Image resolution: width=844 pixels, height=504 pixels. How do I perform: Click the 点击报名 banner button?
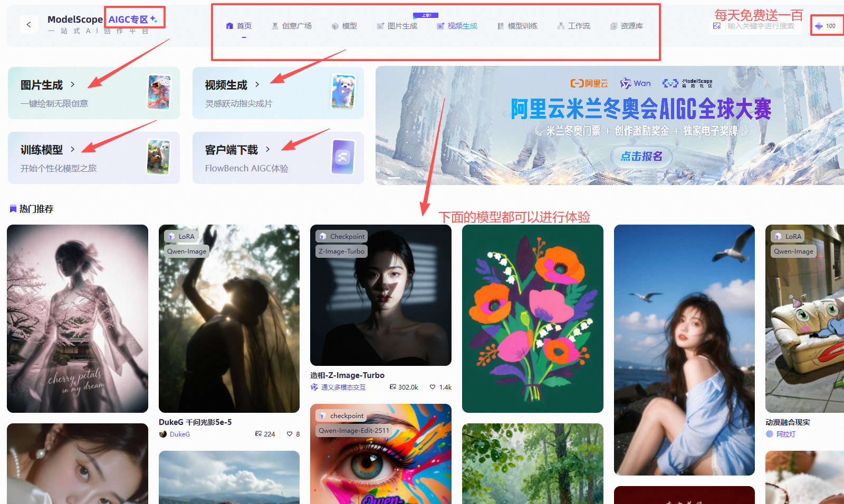coord(641,157)
